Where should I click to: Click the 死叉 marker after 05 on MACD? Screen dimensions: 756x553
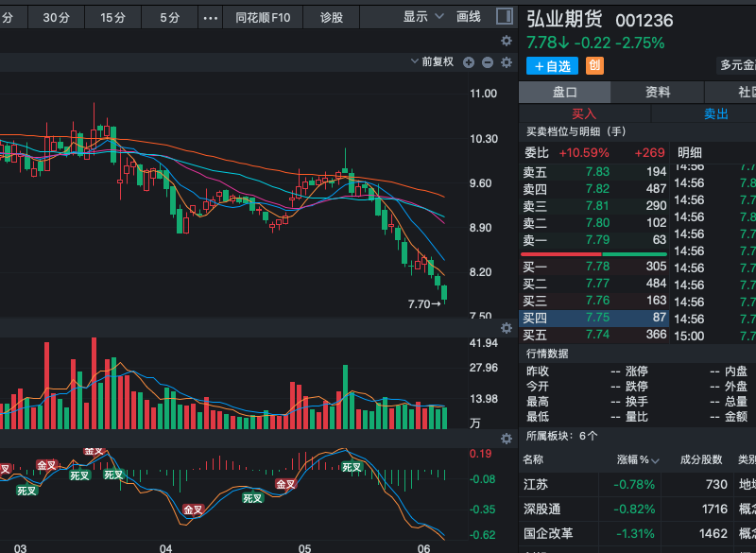coord(352,467)
